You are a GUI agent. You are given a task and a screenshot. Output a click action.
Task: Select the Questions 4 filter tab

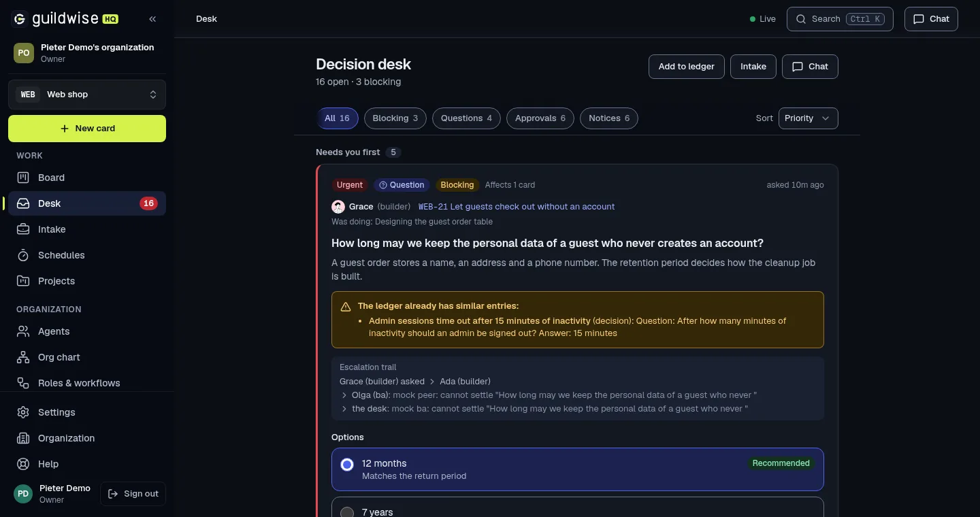point(466,118)
